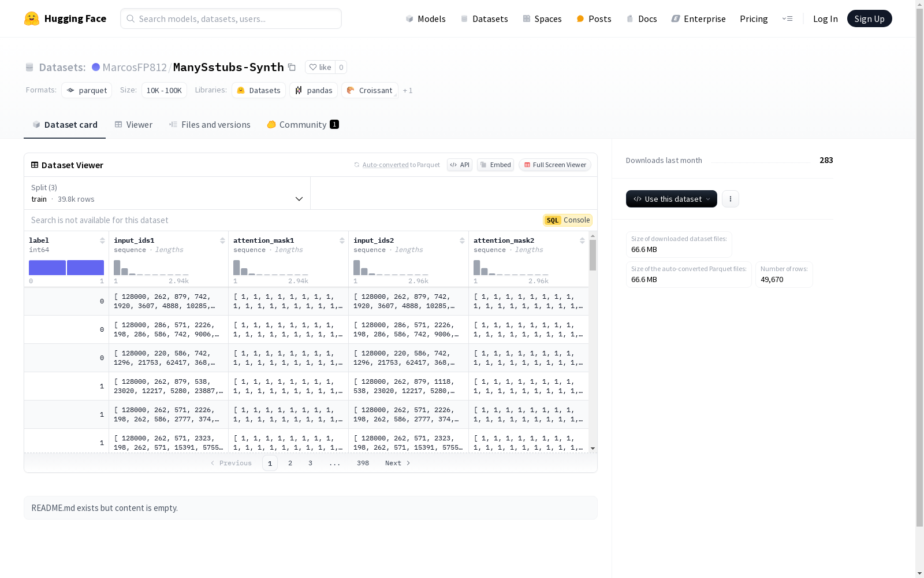This screenshot has height=578, width=924.
Task: Switch to the Dataset card tab
Action: 65,124
